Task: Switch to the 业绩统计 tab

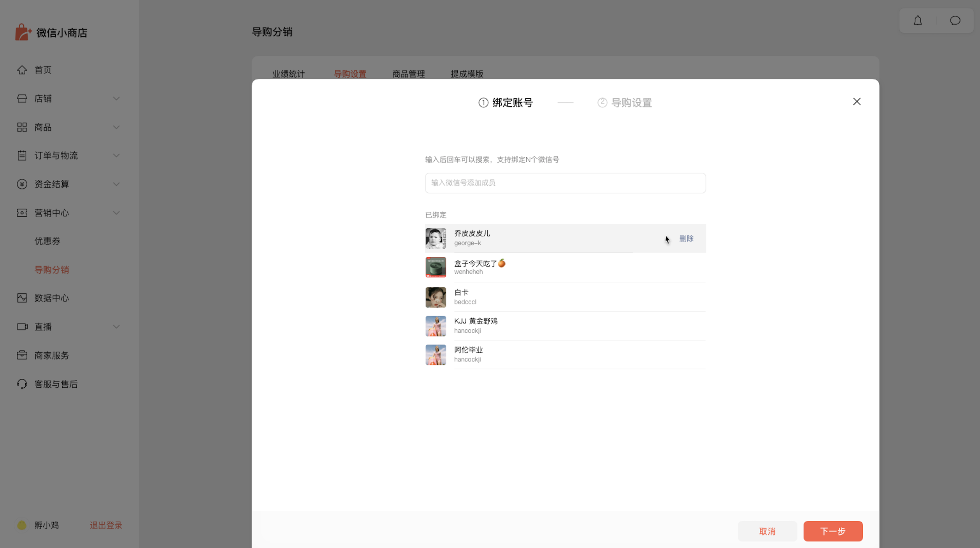Action: click(288, 74)
